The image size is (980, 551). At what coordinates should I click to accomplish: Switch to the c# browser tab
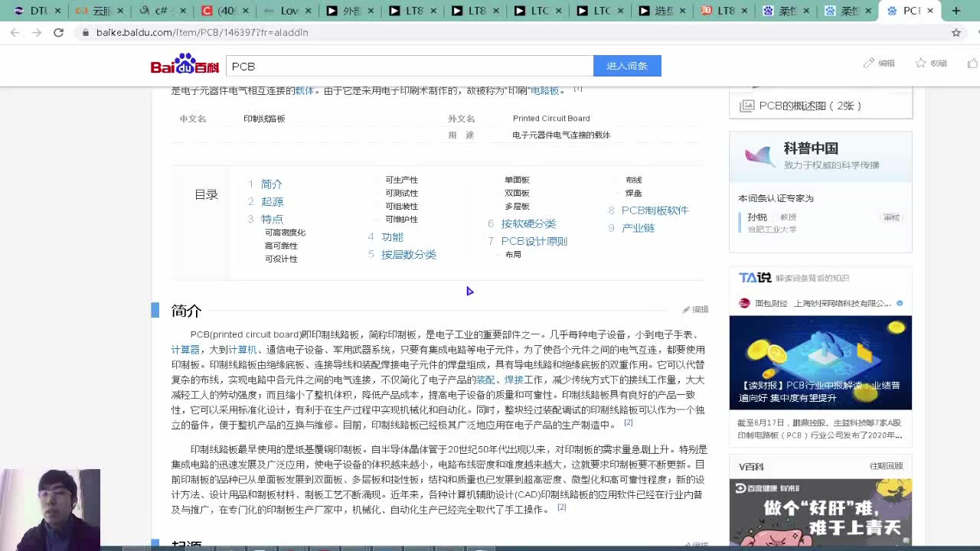(x=161, y=11)
